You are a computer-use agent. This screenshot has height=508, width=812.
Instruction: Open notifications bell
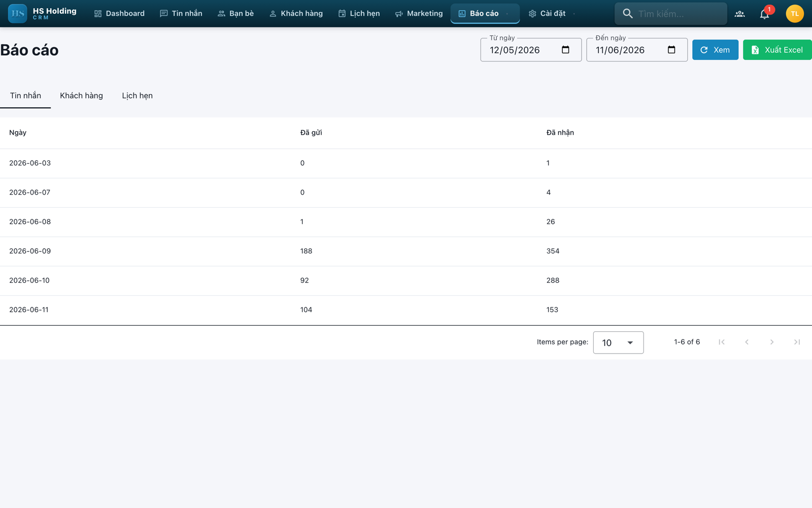point(764,14)
